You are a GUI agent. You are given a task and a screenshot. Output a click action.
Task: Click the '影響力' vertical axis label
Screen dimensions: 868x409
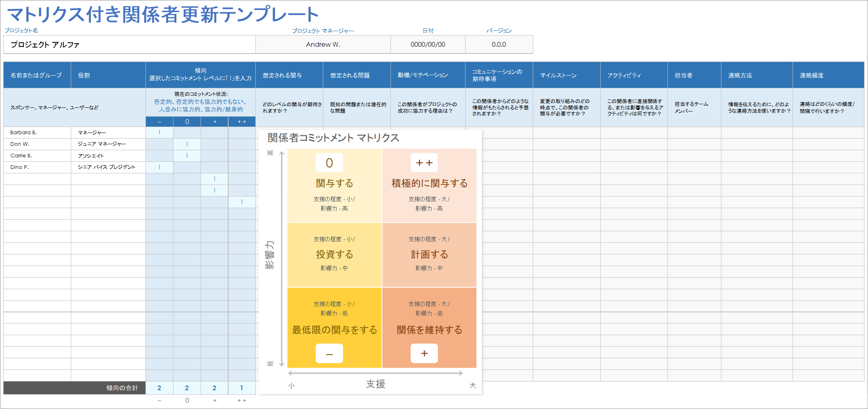pos(270,255)
